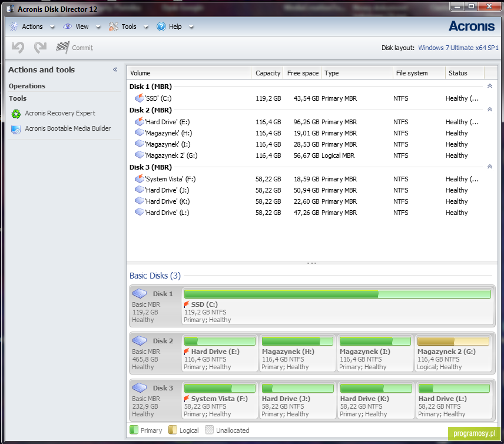Open the View dropdown arrow

click(98, 27)
